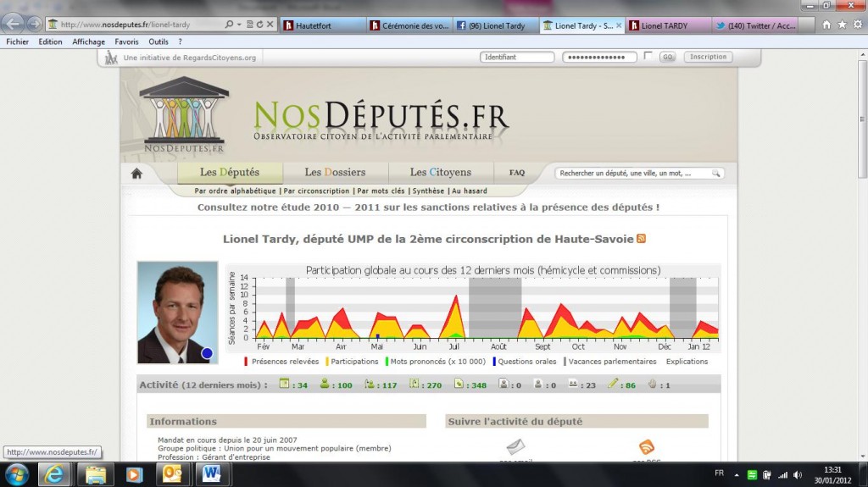Click the NosDéputés.fr building logo

click(x=184, y=114)
